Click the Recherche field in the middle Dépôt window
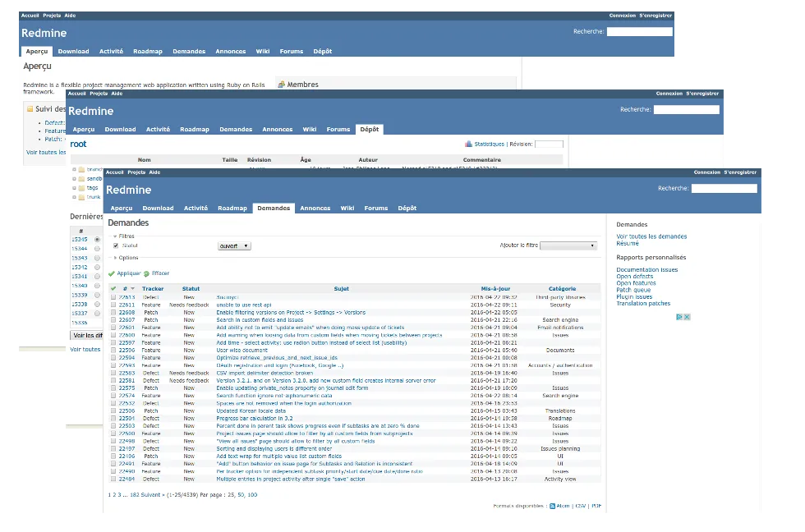805x532 pixels. click(x=687, y=109)
